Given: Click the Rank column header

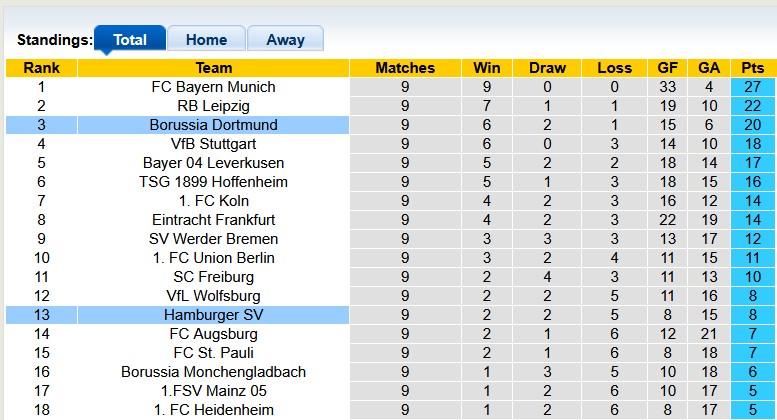Looking at the screenshot, I should point(41,68).
